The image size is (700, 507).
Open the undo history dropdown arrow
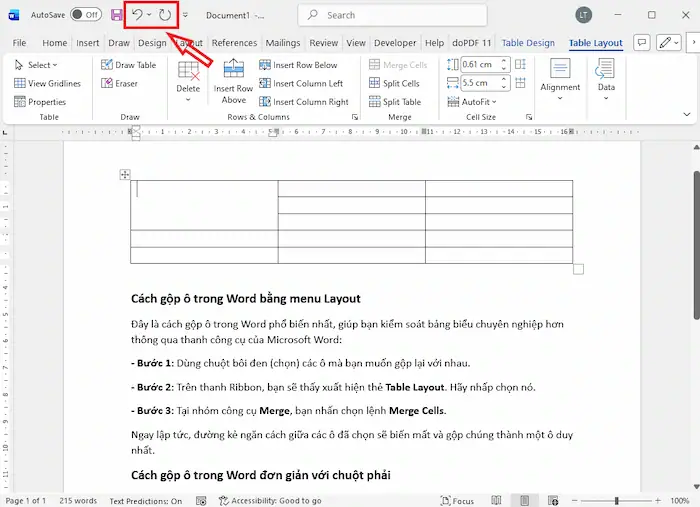click(x=149, y=15)
